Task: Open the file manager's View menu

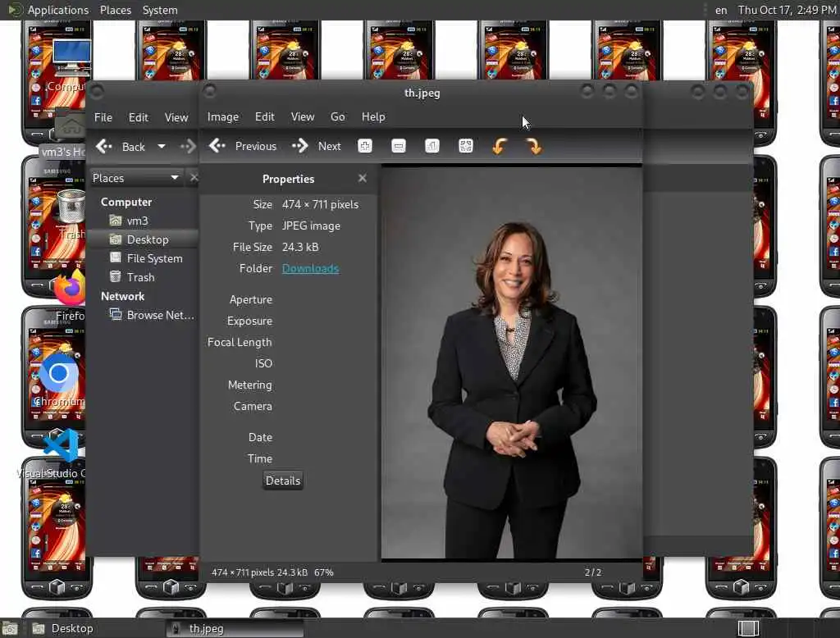Action: click(176, 117)
